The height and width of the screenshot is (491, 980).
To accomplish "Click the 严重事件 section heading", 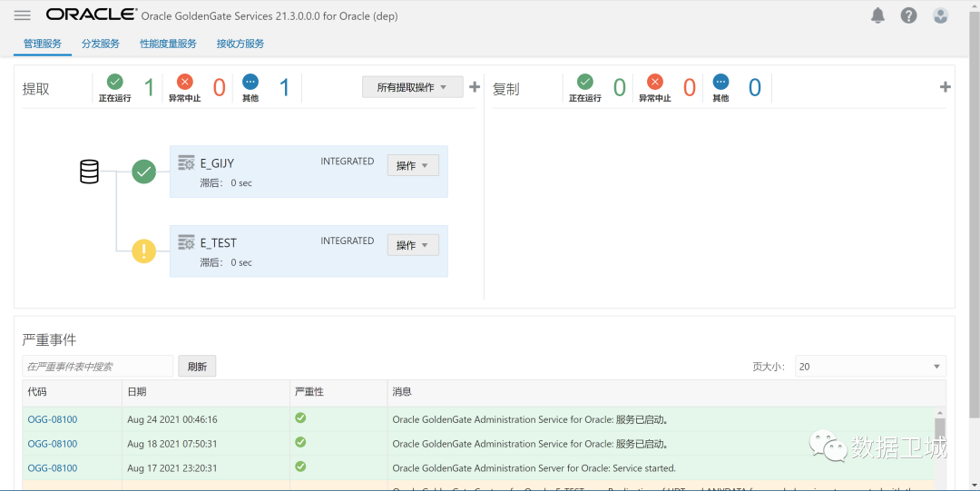I will [x=49, y=339].
